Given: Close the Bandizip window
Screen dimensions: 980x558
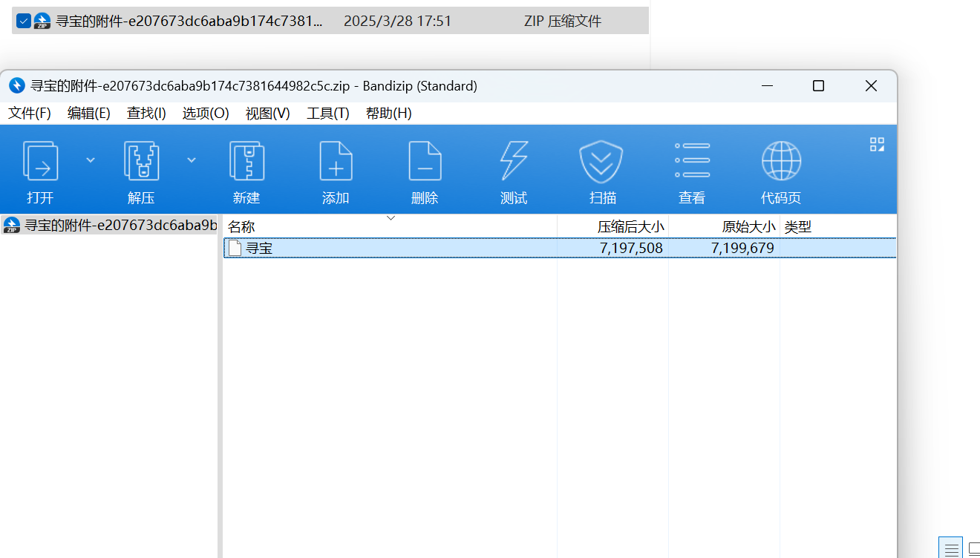Looking at the screenshot, I should (871, 86).
